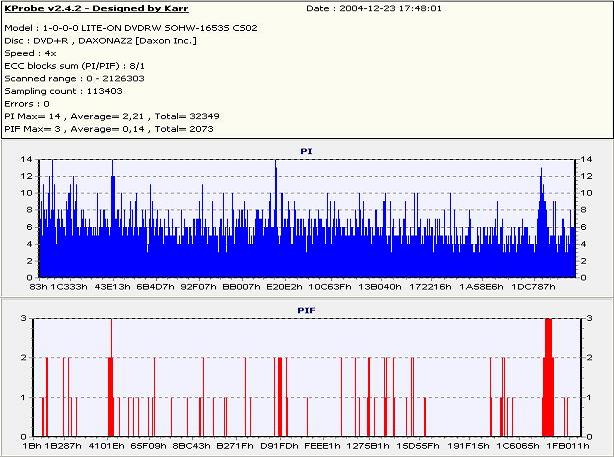Click PIF chart x-axis label FEEE1h
Image resolution: width=614 pixels, height=457 pixels.
pos(322,446)
